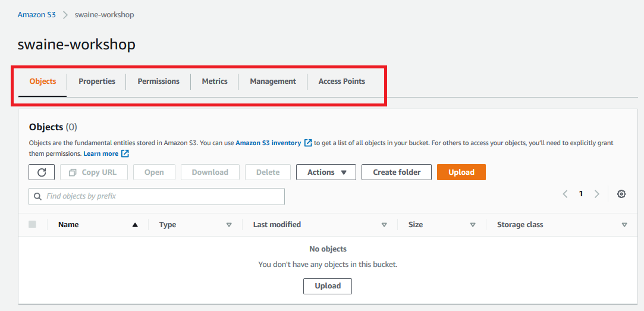Open table preferences gear icon

[x=621, y=194]
